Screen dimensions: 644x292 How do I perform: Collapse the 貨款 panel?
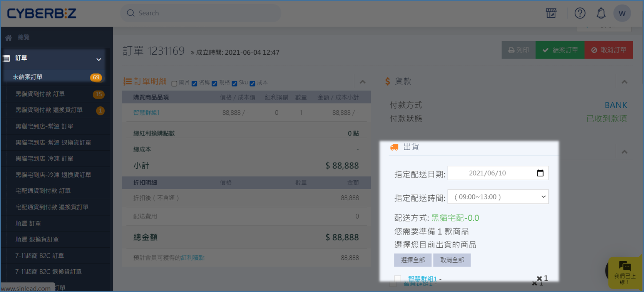tap(624, 82)
